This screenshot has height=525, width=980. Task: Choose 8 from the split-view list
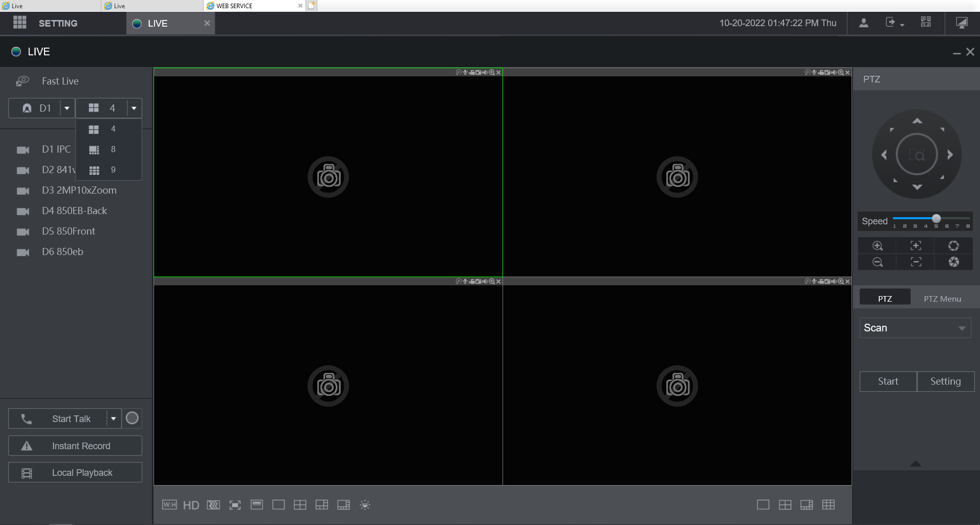[108, 150]
